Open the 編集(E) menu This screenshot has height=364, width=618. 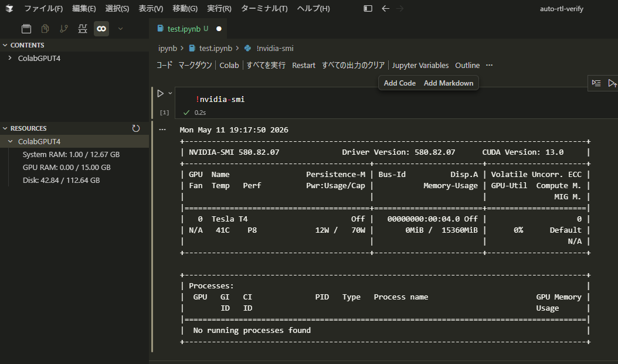click(x=84, y=8)
